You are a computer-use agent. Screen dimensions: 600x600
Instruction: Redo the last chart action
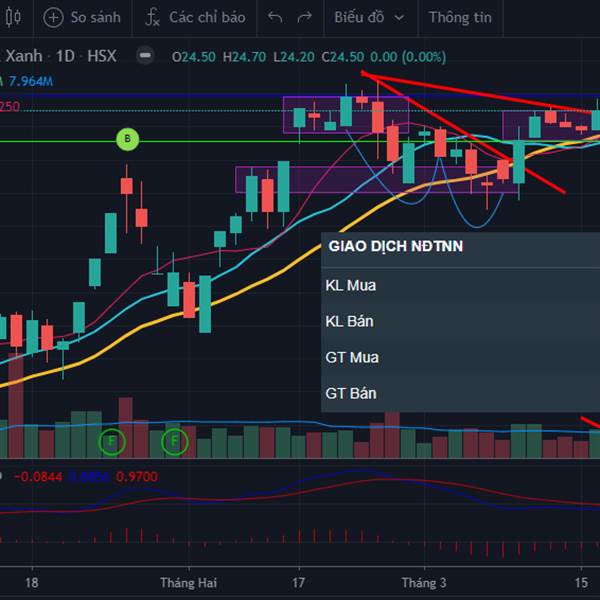(x=305, y=17)
